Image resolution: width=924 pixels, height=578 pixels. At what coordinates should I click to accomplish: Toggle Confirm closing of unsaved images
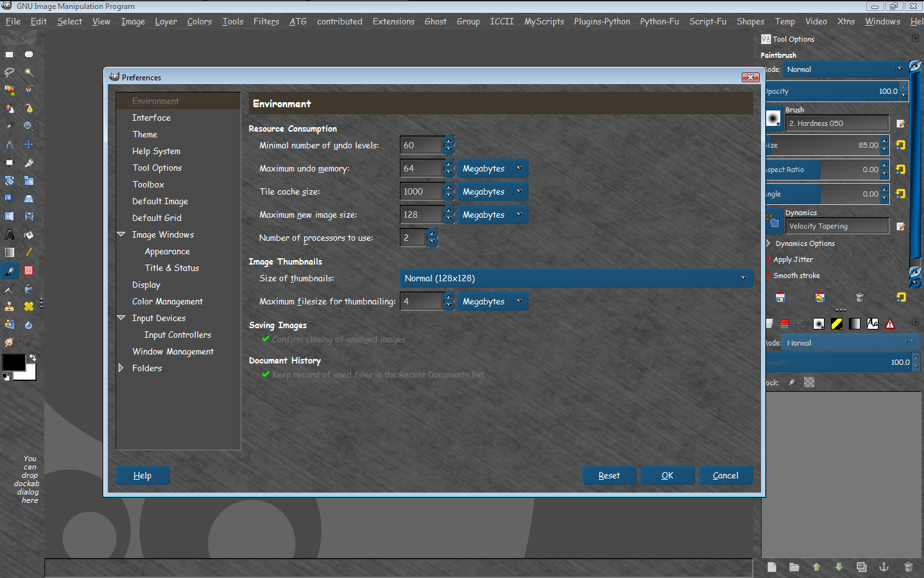point(334,340)
